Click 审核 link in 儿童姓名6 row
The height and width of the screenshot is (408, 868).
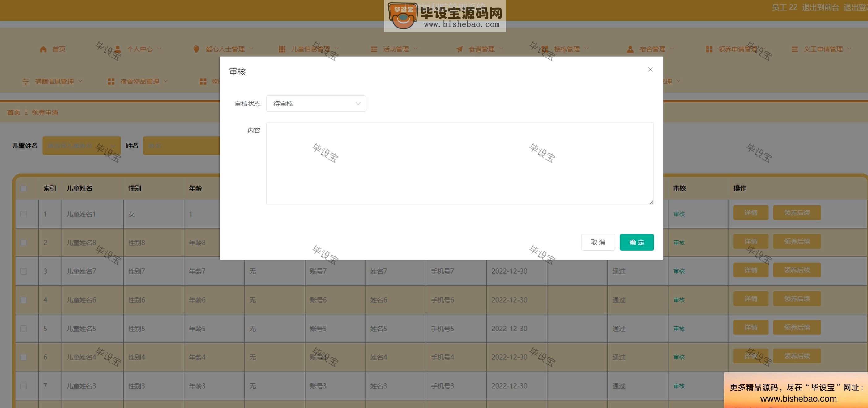(x=679, y=300)
